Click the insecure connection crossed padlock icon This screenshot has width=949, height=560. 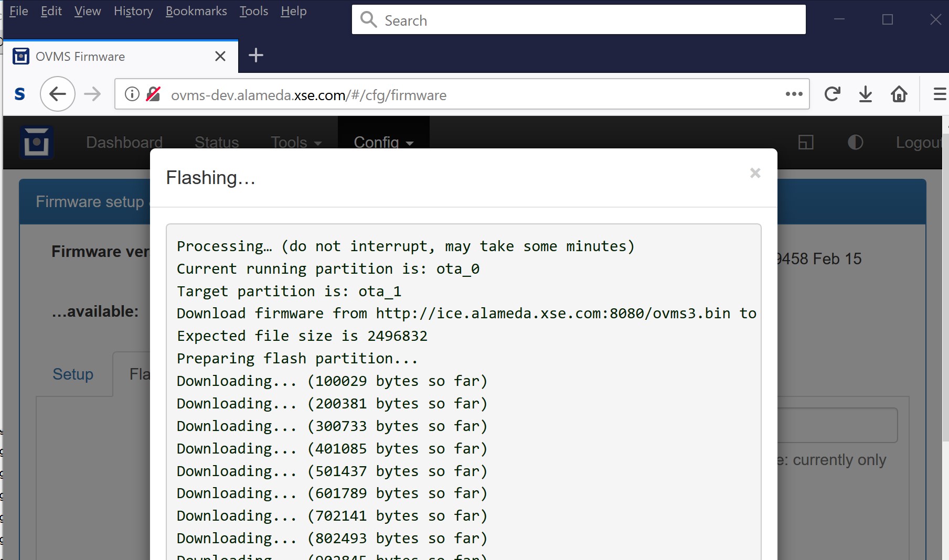click(153, 94)
